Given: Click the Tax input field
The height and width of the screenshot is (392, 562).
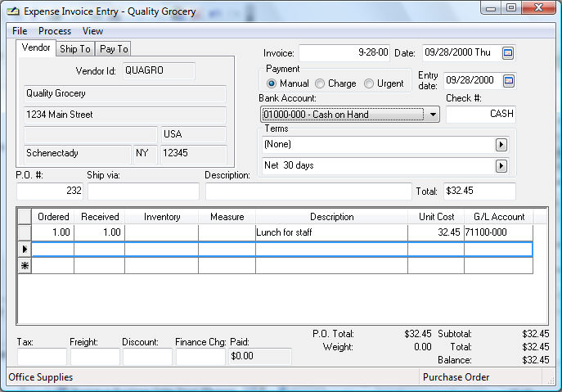Looking at the screenshot, I should tap(42, 357).
